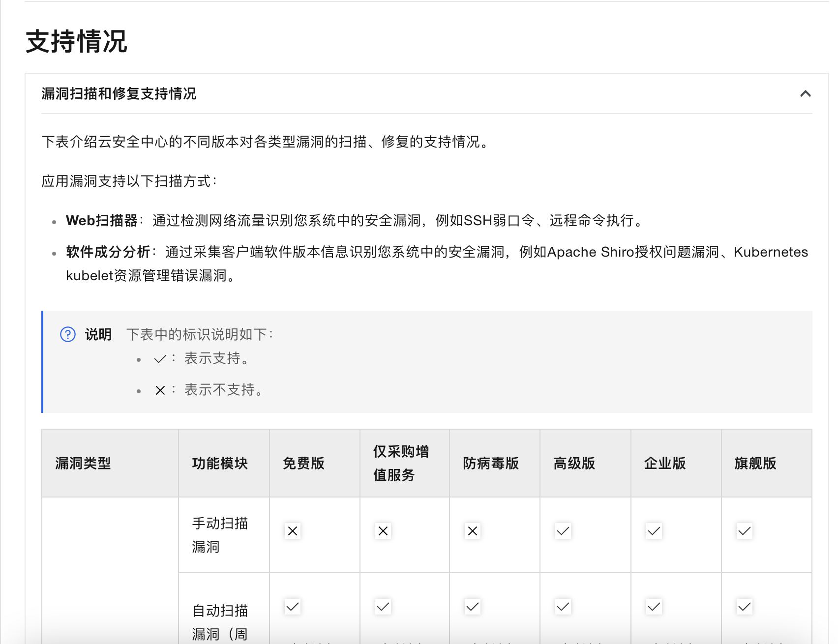Click the question mark 说明 icon
838x644 pixels.
pyautogui.click(x=68, y=334)
